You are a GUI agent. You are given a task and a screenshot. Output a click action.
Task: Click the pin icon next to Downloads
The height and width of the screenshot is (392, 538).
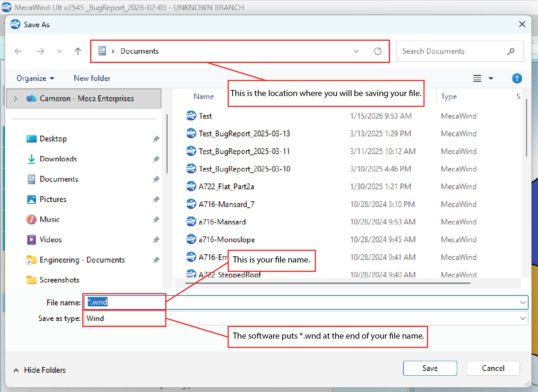[x=156, y=159]
